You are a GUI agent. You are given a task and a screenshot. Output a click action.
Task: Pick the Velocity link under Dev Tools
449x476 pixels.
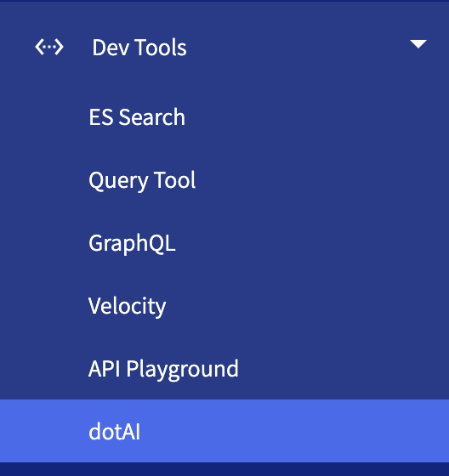127,306
